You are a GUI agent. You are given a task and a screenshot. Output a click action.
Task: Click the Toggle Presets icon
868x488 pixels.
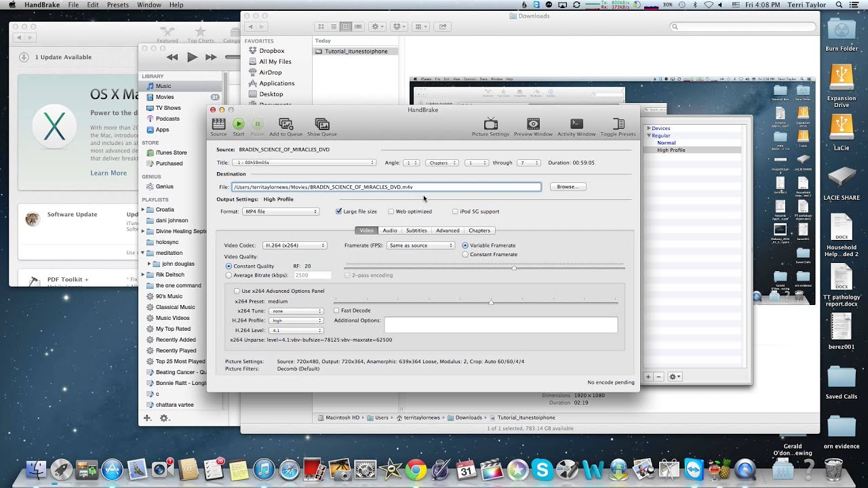[618, 124]
